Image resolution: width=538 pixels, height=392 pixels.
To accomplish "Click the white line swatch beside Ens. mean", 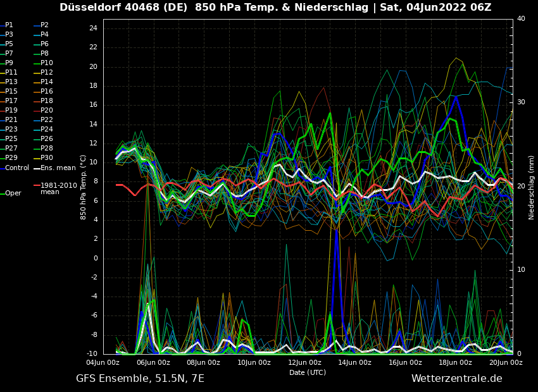I will 37,168.
